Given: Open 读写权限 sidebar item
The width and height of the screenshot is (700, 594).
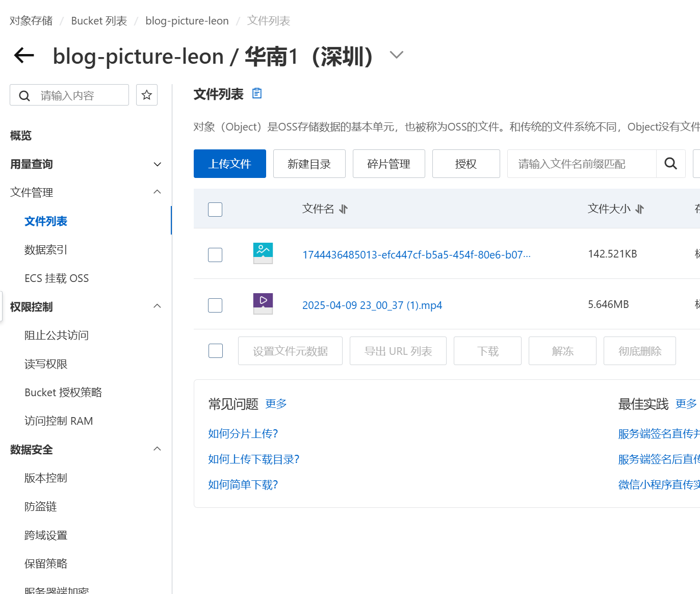Looking at the screenshot, I should (46, 364).
